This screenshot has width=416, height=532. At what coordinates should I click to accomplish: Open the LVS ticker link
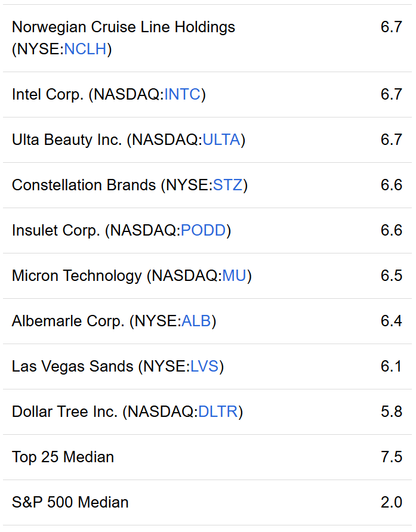(x=205, y=366)
